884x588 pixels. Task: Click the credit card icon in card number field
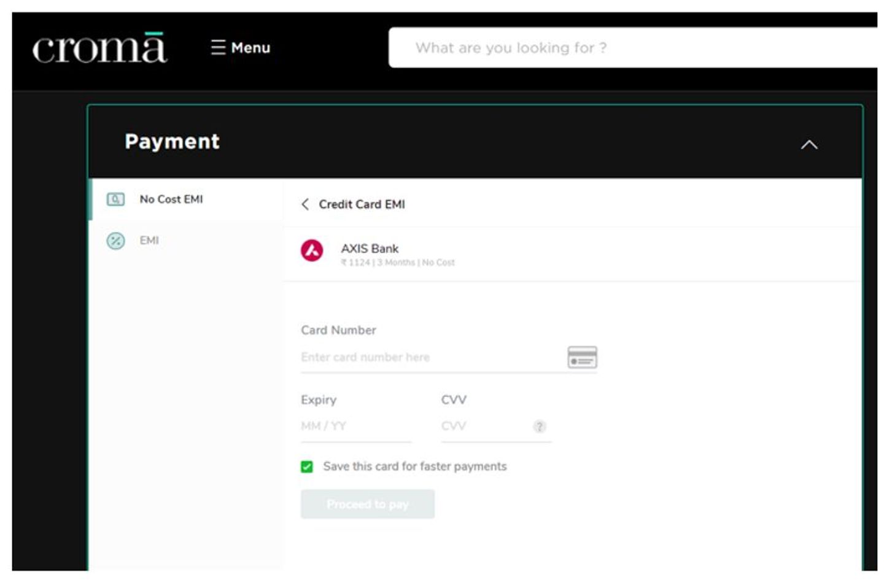coord(581,357)
